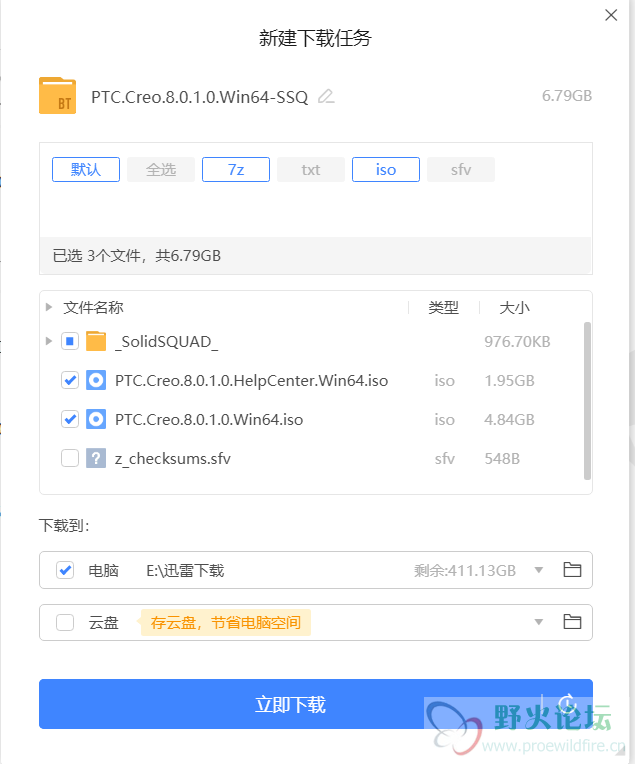Select the z_checksums.sfv filename
The width and height of the screenshot is (635, 764).
(x=173, y=458)
